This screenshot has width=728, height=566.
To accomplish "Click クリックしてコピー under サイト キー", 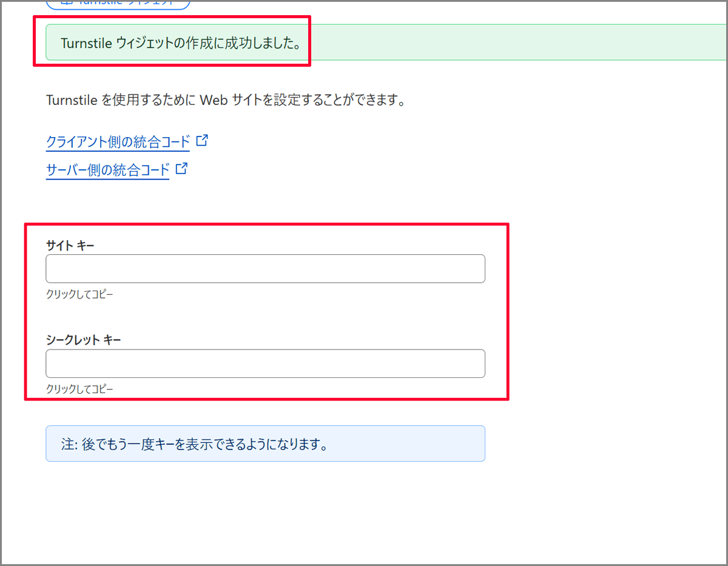I will pos(79,294).
